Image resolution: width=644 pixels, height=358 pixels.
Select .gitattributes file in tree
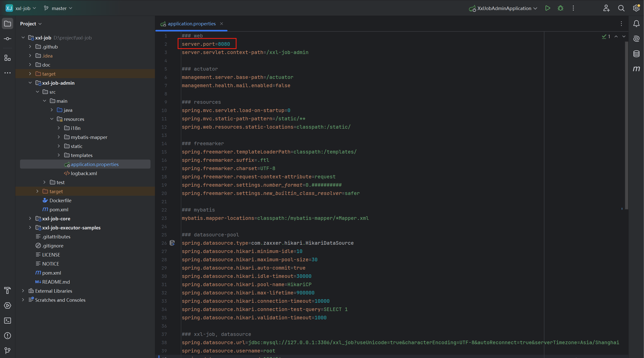point(53,237)
